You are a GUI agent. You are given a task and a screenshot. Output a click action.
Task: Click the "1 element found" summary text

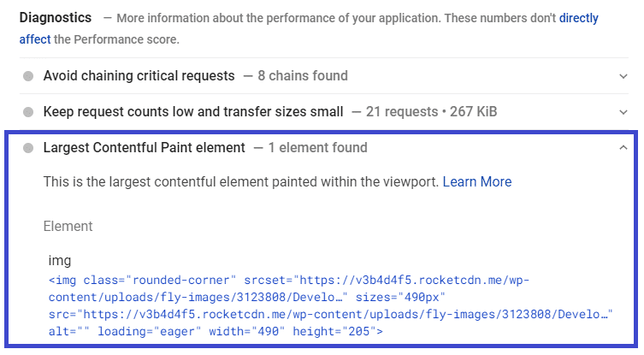click(317, 148)
